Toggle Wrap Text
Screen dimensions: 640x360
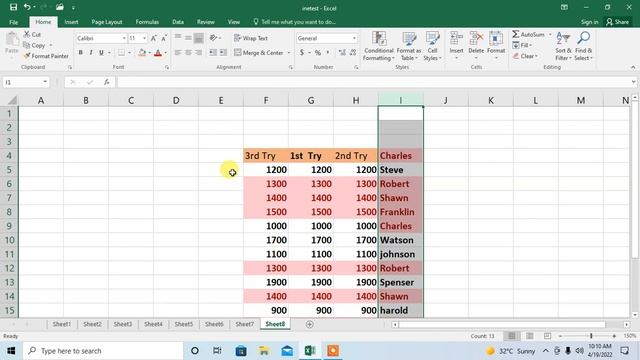click(x=251, y=38)
